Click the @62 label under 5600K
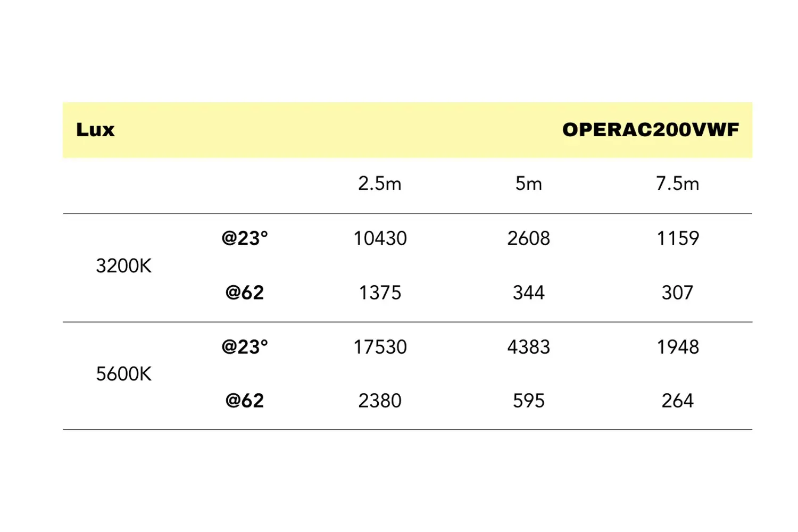Image resolution: width=798 pixels, height=532 pixels. tap(245, 401)
